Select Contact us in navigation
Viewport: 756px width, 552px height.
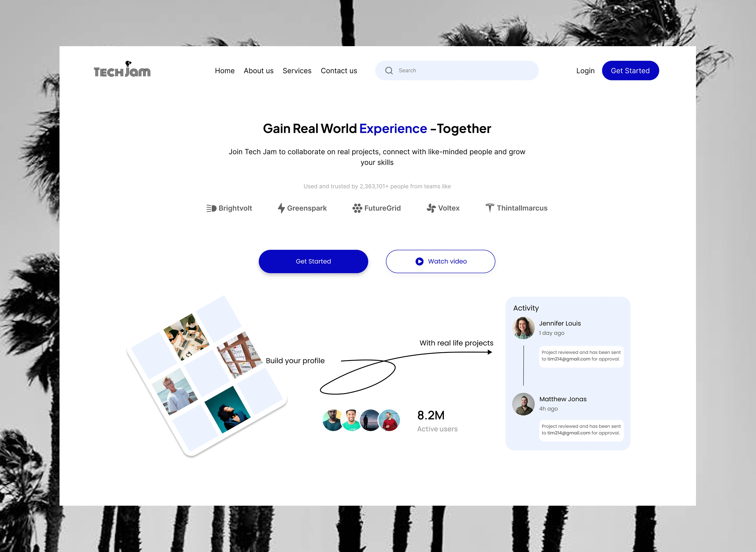(339, 71)
